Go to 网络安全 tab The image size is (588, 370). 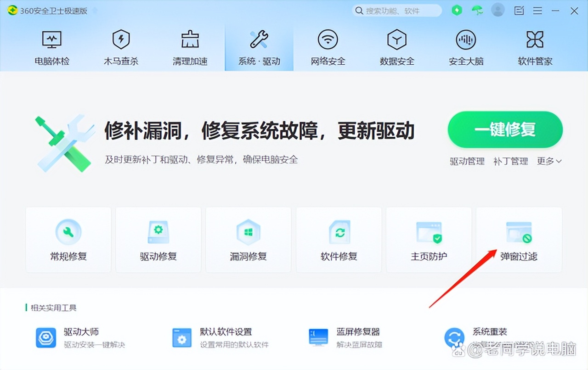coord(328,48)
